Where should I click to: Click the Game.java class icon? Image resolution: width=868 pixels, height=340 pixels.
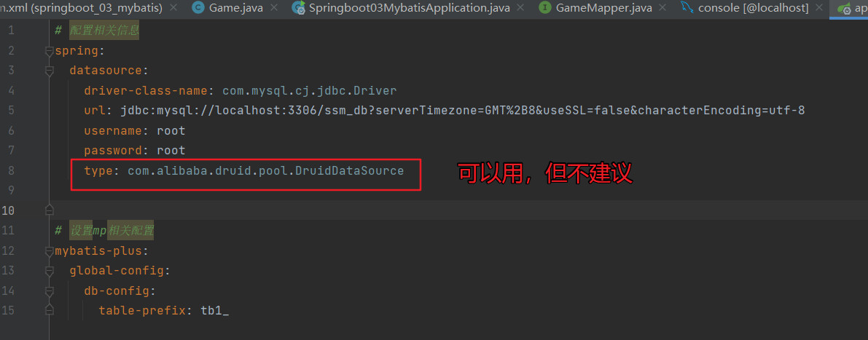197,8
